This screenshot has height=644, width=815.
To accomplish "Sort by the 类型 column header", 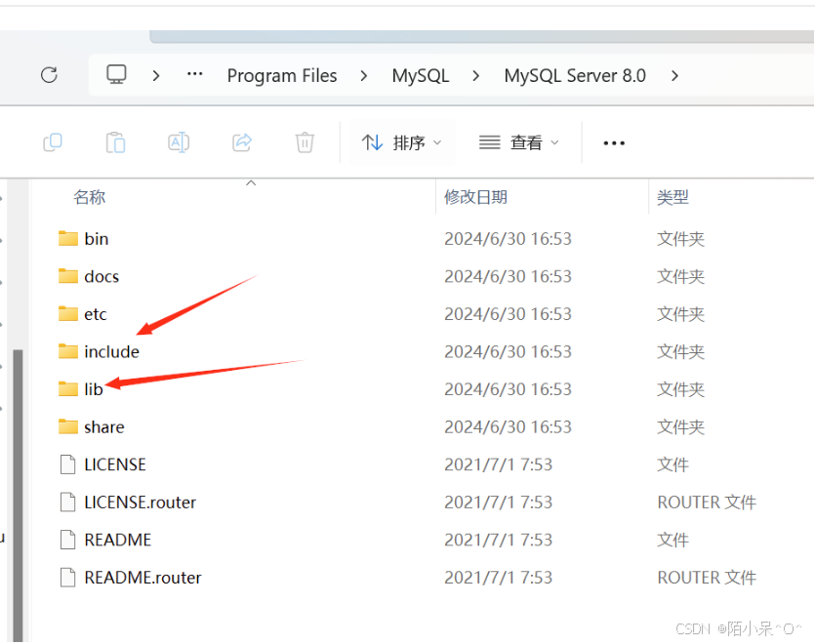I will pyautogui.click(x=672, y=197).
